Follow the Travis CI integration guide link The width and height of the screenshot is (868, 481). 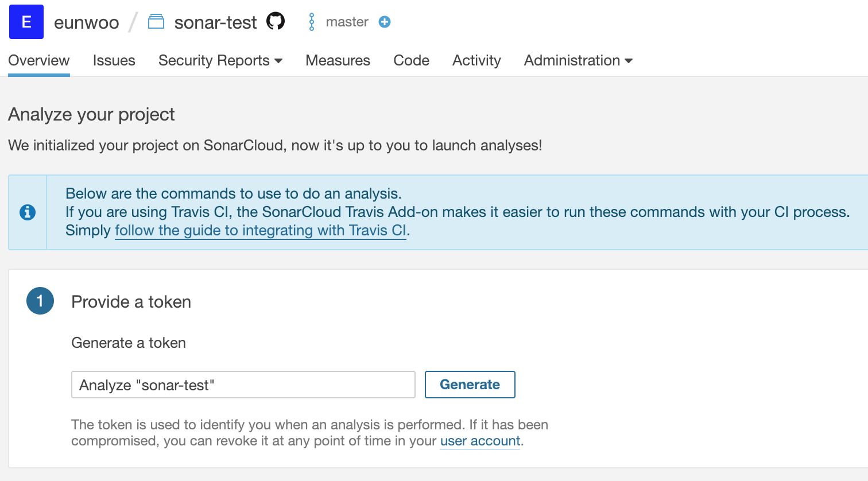[x=261, y=230]
